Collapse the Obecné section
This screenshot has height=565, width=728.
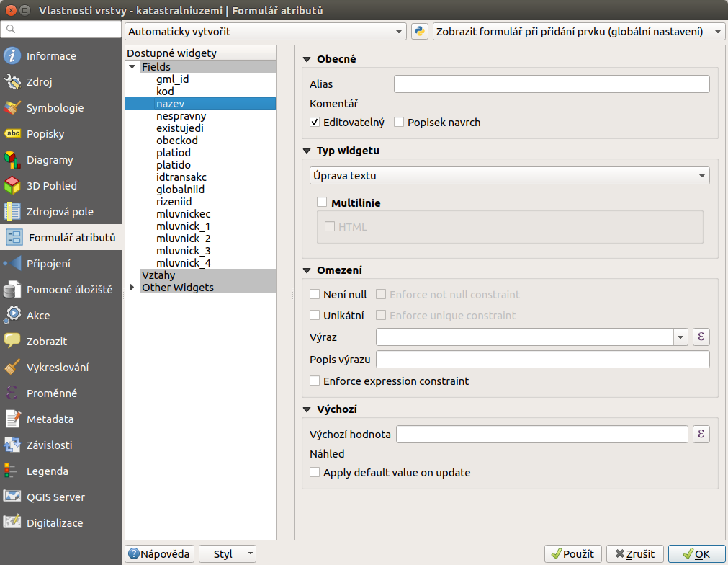point(307,59)
